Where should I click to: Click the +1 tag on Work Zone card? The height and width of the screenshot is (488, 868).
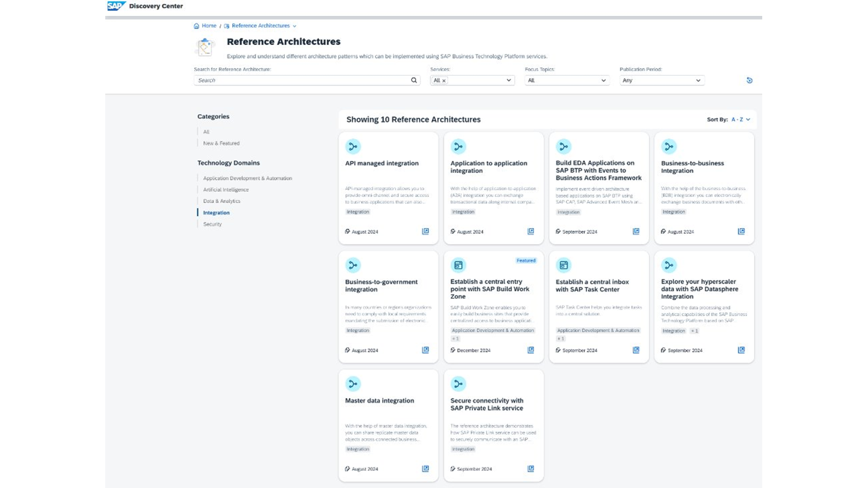point(456,339)
